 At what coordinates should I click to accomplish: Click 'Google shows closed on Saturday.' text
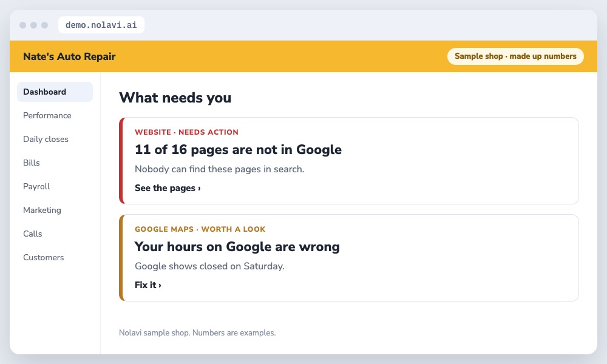click(x=209, y=266)
